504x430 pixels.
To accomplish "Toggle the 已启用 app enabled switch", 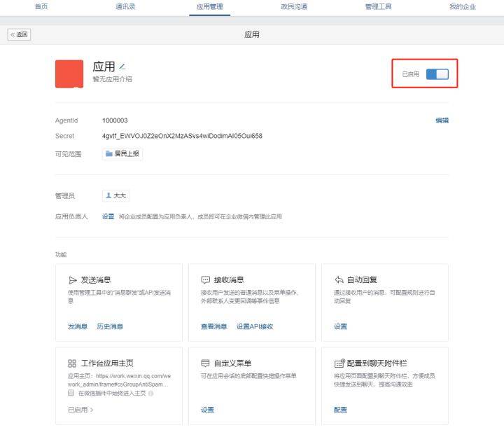I will click(437, 74).
